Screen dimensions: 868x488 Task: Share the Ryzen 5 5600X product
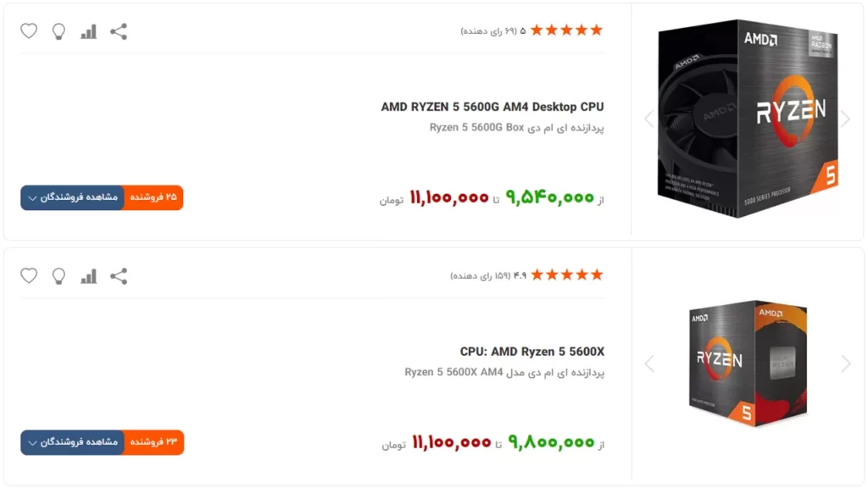click(119, 275)
